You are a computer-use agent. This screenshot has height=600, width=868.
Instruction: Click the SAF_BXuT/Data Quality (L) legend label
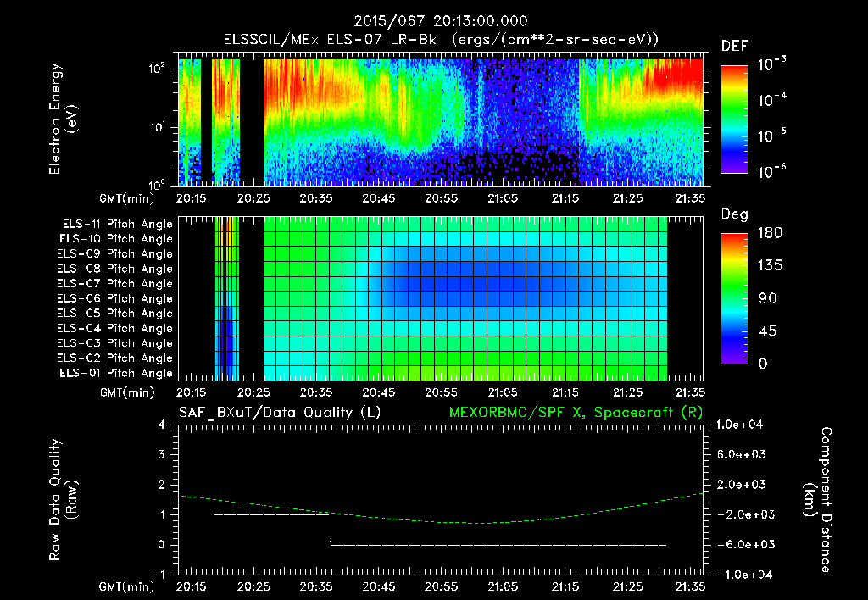pyautogui.click(x=280, y=413)
